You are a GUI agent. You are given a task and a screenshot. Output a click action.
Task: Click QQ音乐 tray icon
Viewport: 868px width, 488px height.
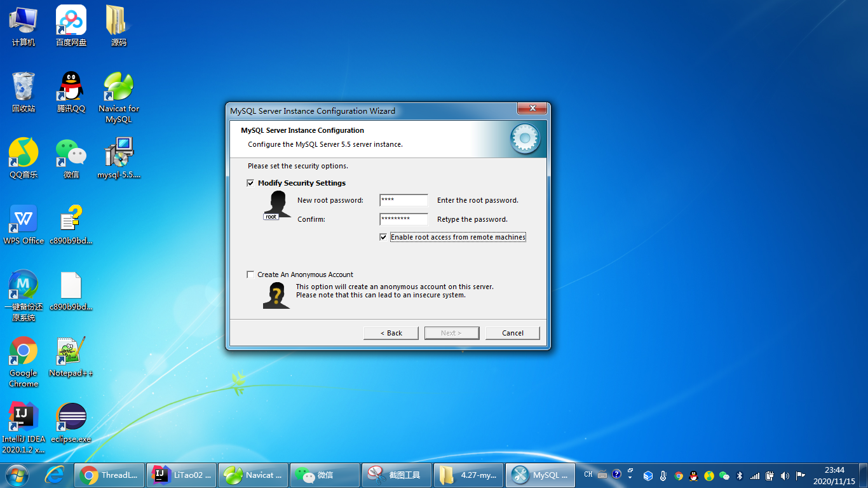[x=709, y=475]
